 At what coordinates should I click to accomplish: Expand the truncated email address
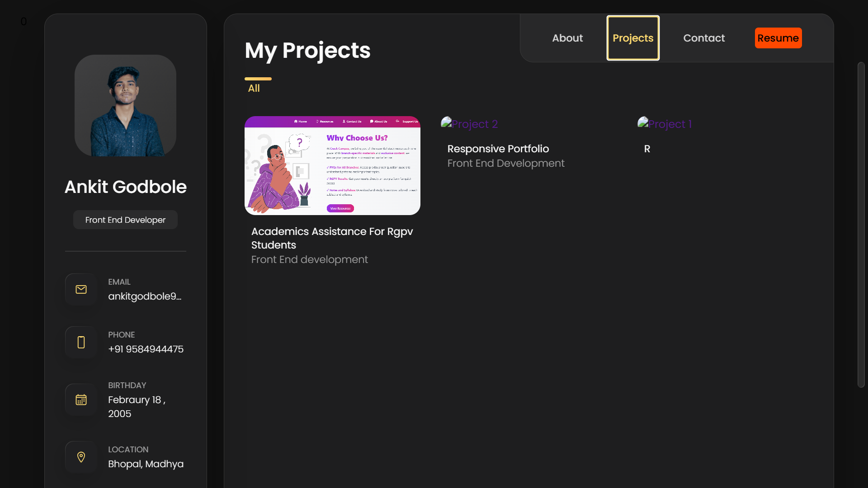coord(145,296)
